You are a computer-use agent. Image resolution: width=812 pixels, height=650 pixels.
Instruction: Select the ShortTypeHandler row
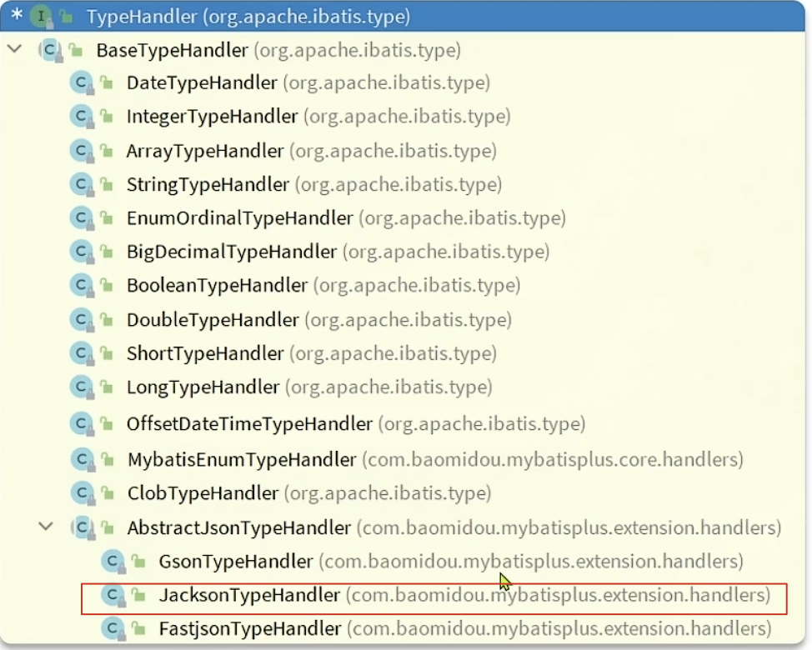tap(403, 353)
